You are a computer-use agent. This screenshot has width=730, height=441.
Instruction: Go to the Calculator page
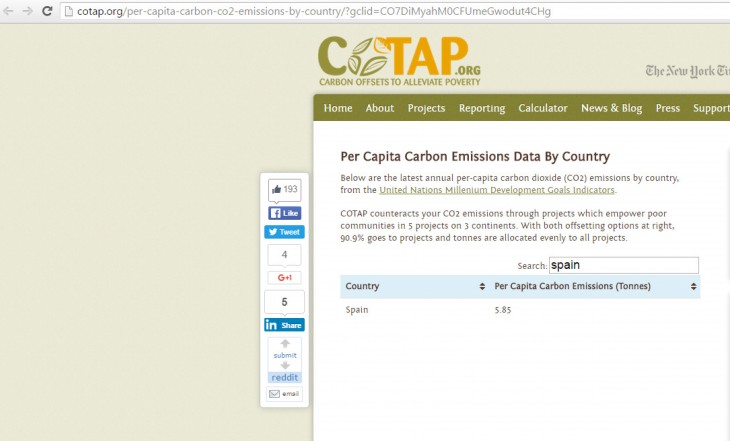pos(542,108)
